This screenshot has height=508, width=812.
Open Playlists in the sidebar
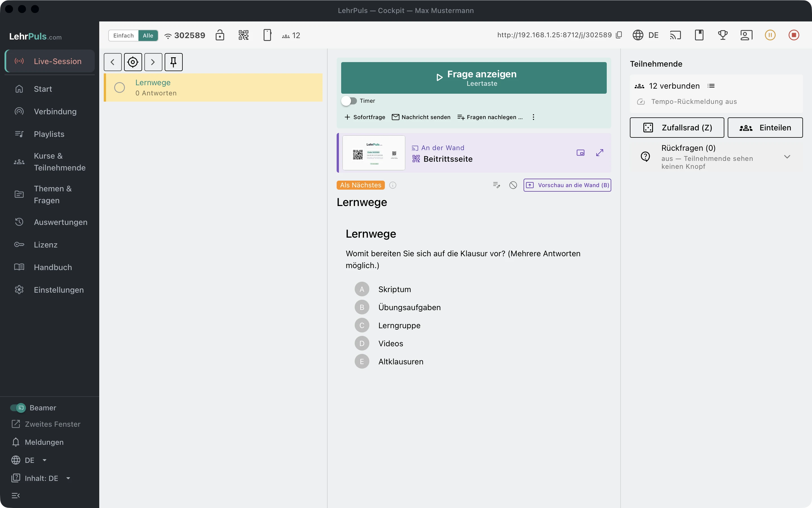pos(50,134)
